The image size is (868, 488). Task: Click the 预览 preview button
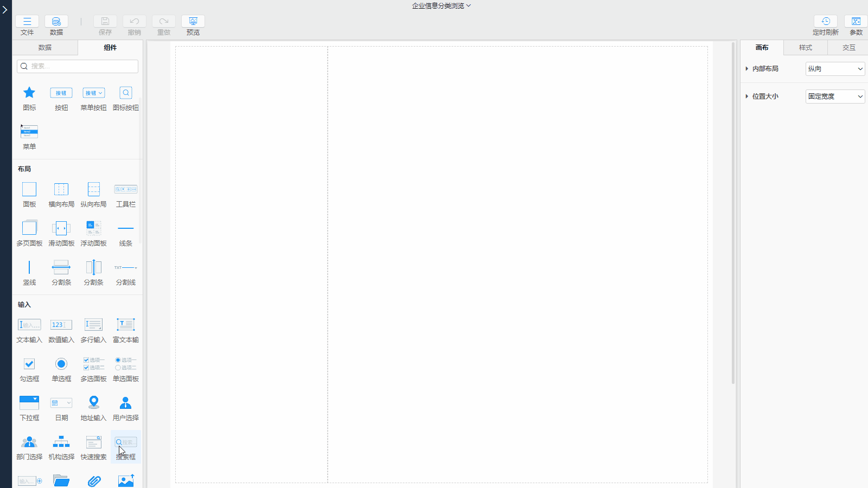[193, 25]
